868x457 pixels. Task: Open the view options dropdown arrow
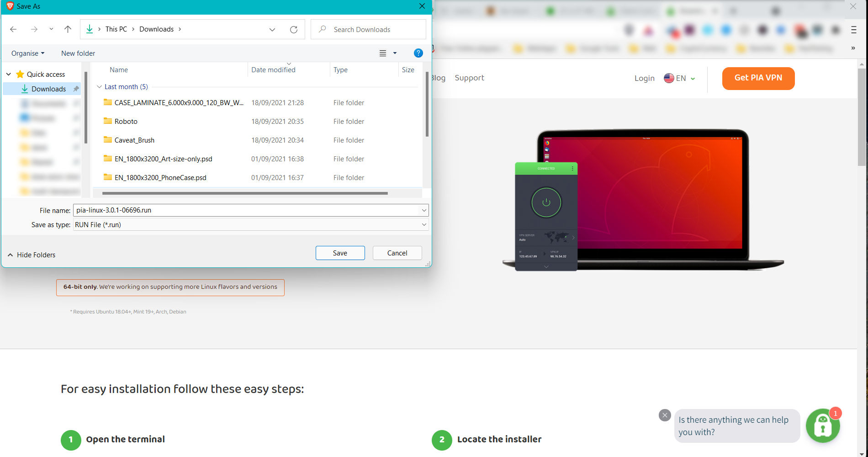click(395, 53)
